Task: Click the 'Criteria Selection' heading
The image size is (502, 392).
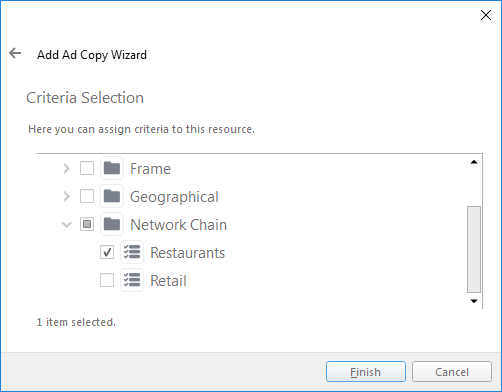Action: 85,98
